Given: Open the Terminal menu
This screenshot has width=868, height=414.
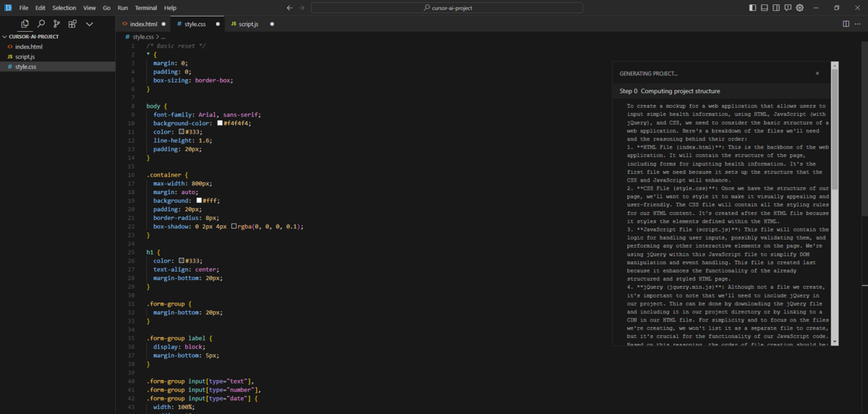Looking at the screenshot, I should tap(146, 7).
